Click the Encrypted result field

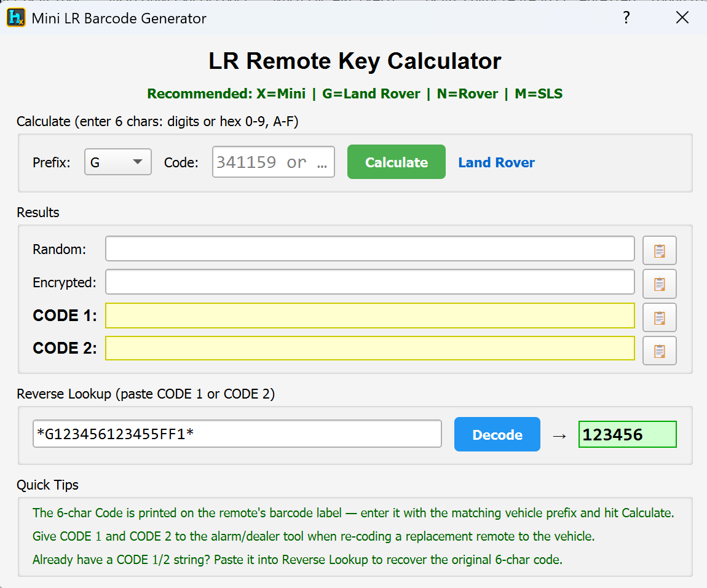pyautogui.click(x=369, y=282)
